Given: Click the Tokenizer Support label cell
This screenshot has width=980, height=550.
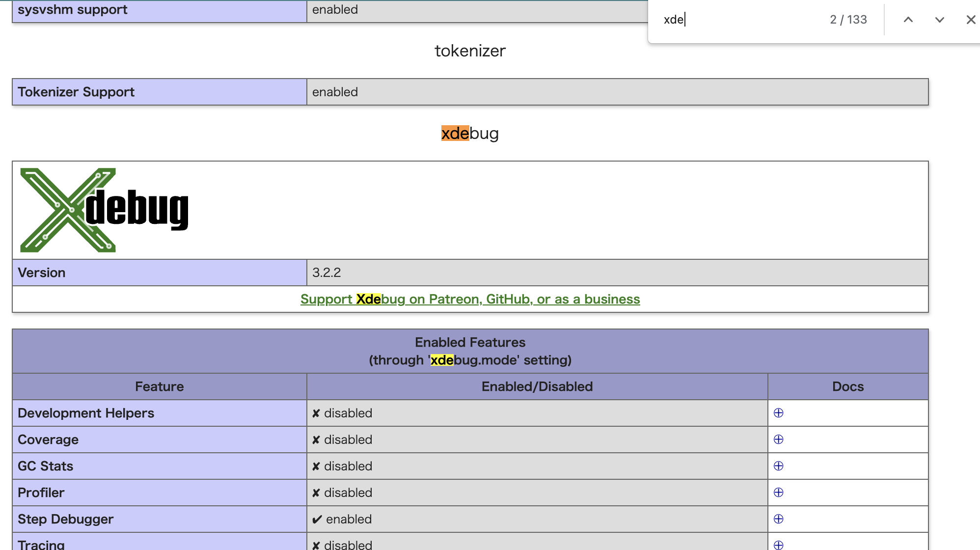Looking at the screenshot, I should pos(159,92).
